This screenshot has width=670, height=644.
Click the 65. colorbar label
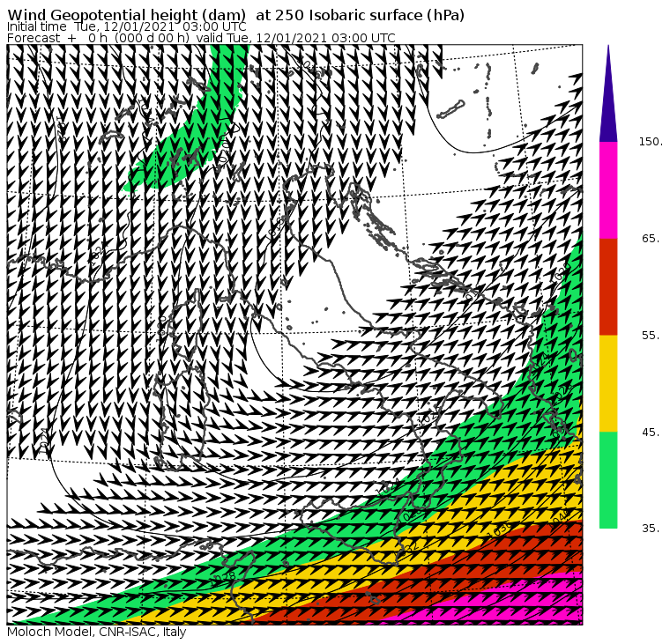(x=651, y=238)
